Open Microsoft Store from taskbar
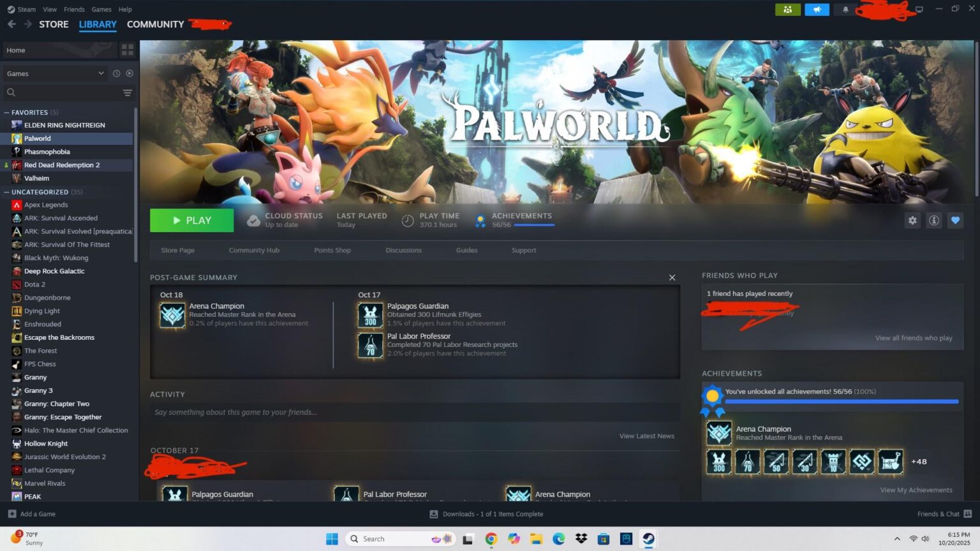980x551 pixels. click(604, 539)
